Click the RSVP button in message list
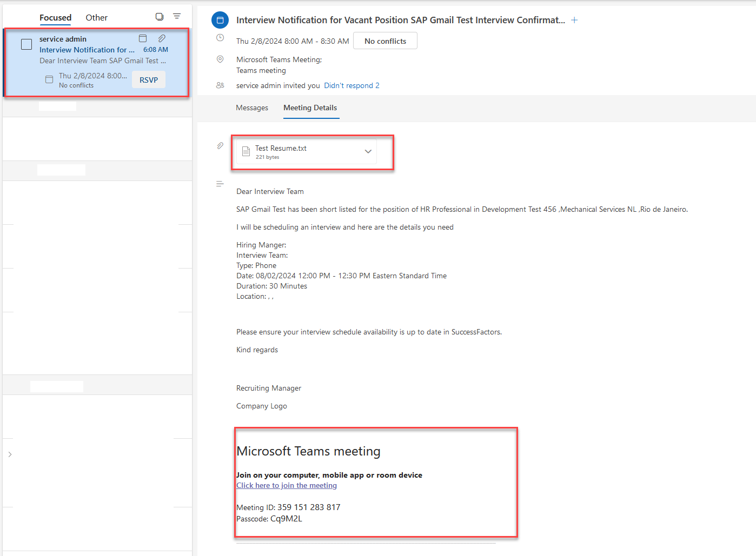Image resolution: width=756 pixels, height=556 pixels. coord(149,80)
